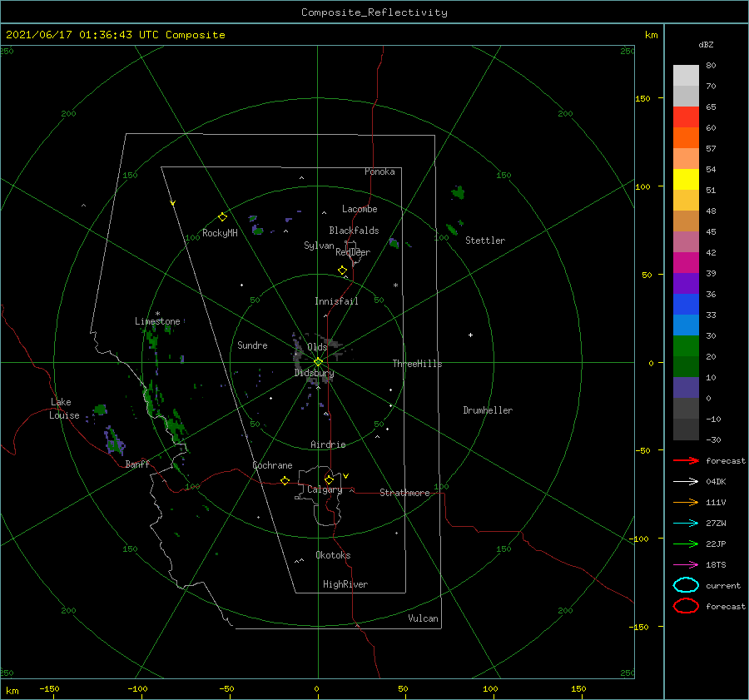Click the Olds label near radar center
Image resolution: width=749 pixels, height=700 pixels.
coord(317,347)
